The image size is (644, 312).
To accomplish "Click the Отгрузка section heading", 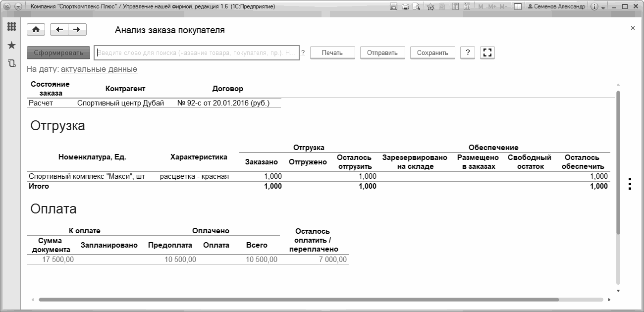I will (x=58, y=126).
